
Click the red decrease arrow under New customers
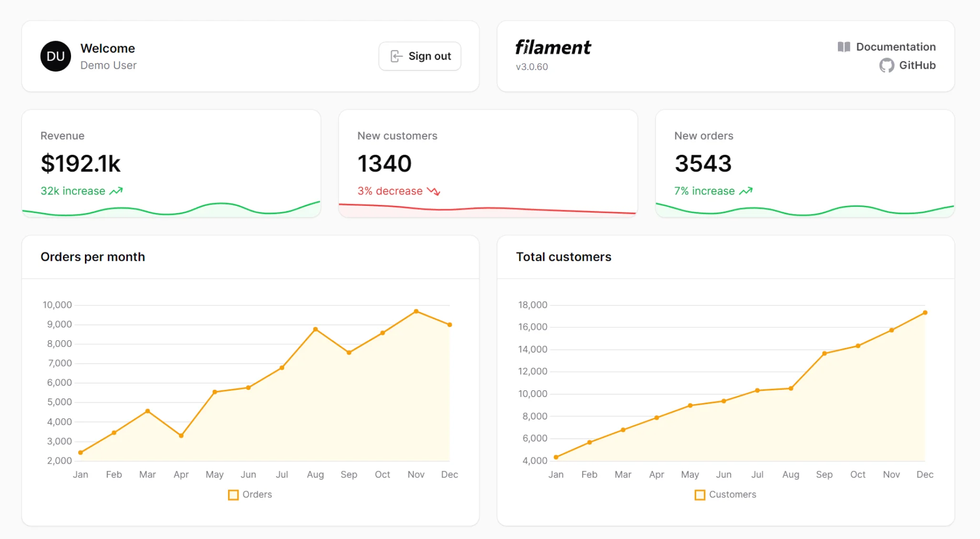432,191
